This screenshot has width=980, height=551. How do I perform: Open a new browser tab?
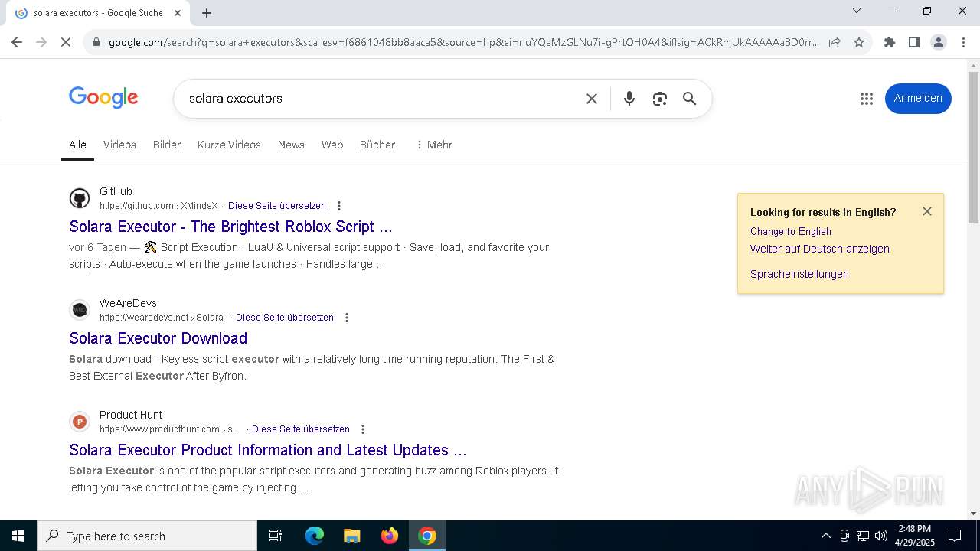(207, 13)
